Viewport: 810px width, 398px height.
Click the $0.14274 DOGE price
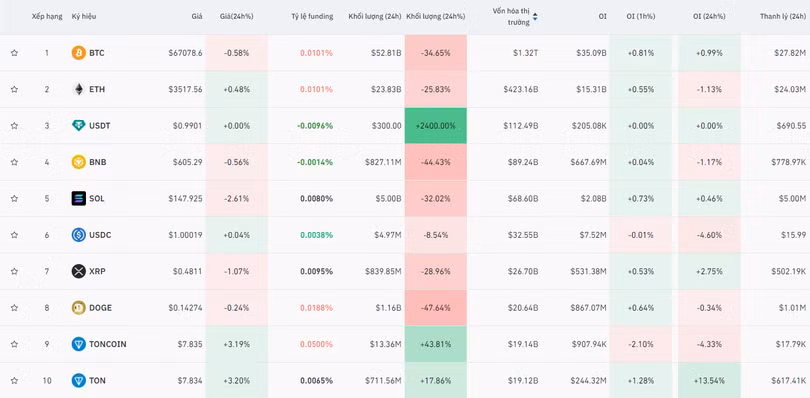pos(185,308)
